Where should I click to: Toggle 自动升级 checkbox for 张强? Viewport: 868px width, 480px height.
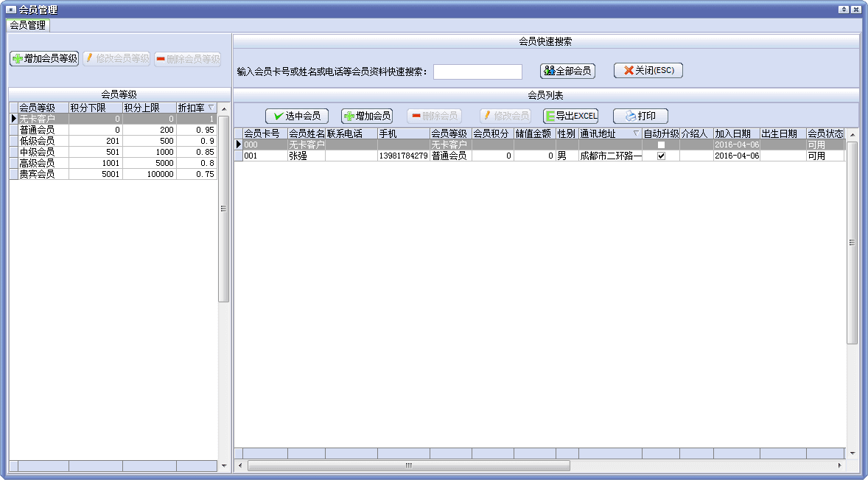[x=661, y=156]
